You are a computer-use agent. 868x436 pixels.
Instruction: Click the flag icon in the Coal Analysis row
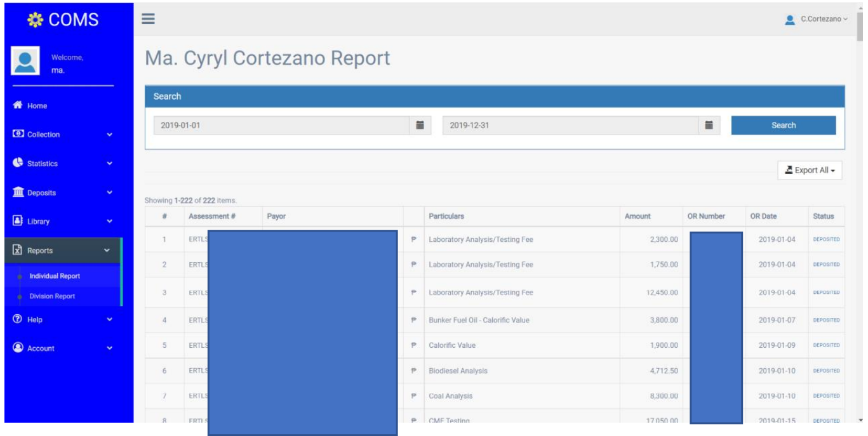pos(414,396)
